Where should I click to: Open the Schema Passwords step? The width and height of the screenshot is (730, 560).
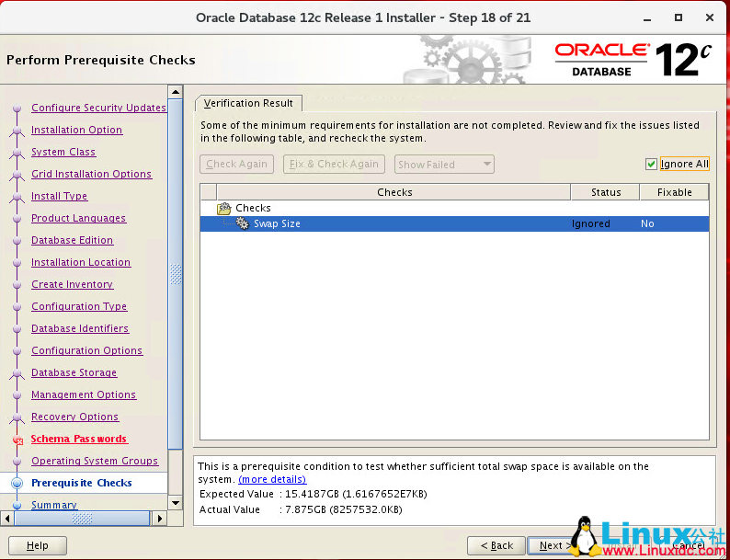[79, 439]
